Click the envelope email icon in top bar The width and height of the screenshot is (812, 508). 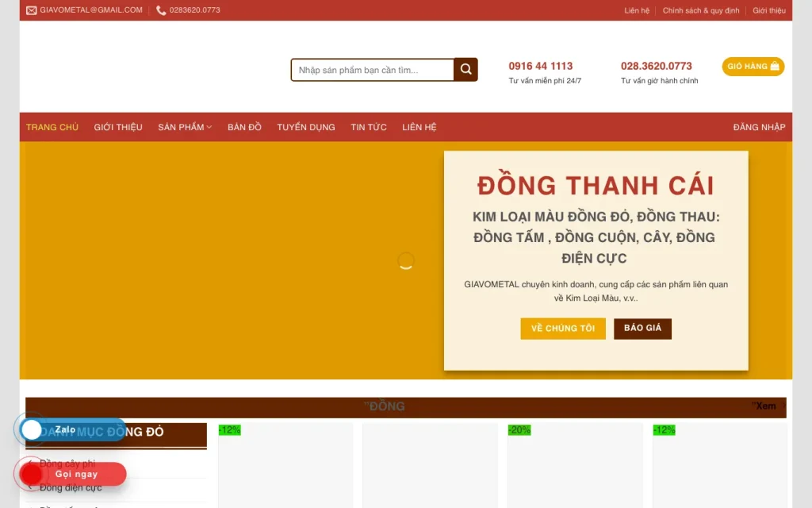click(x=32, y=10)
